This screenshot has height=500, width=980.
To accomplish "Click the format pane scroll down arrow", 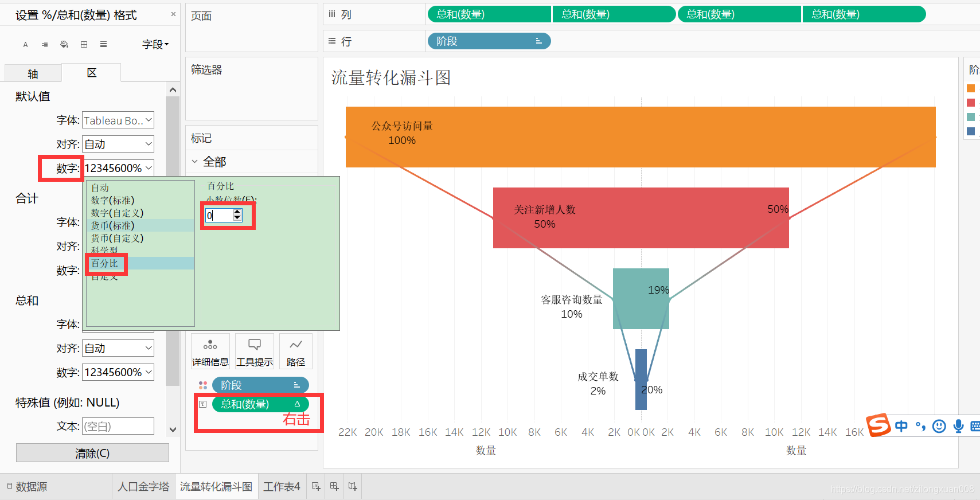I will [x=173, y=429].
